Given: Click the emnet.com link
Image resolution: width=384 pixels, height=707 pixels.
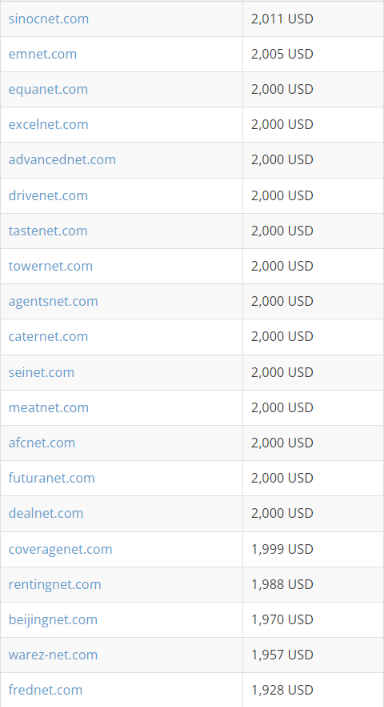Looking at the screenshot, I should (x=42, y=54).
